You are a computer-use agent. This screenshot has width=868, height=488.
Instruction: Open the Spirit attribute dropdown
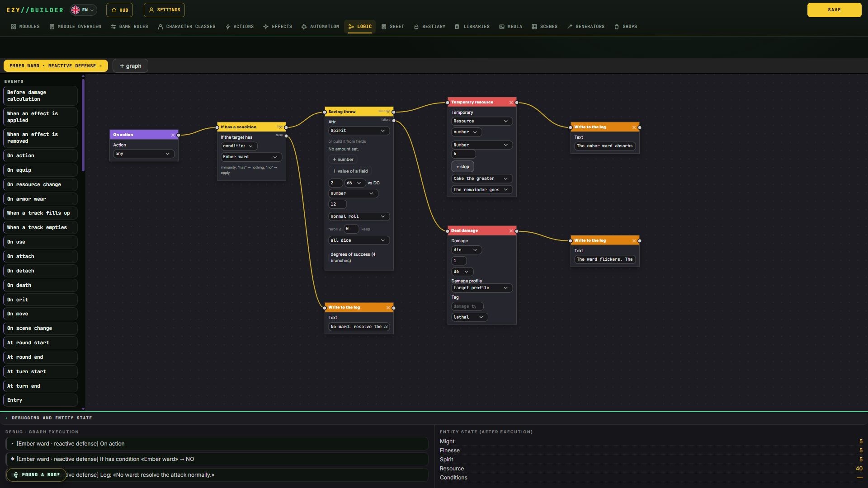click(359, 131)
